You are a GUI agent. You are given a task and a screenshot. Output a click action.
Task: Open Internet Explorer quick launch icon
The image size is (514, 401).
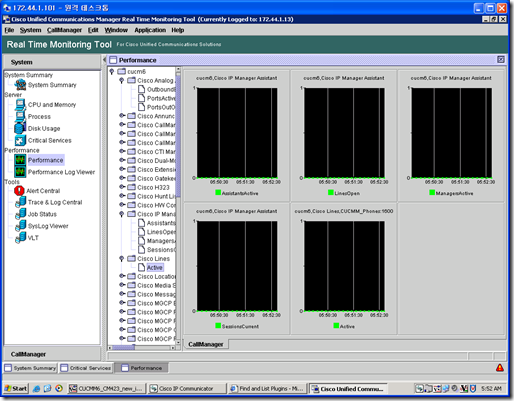coord(37,389)
